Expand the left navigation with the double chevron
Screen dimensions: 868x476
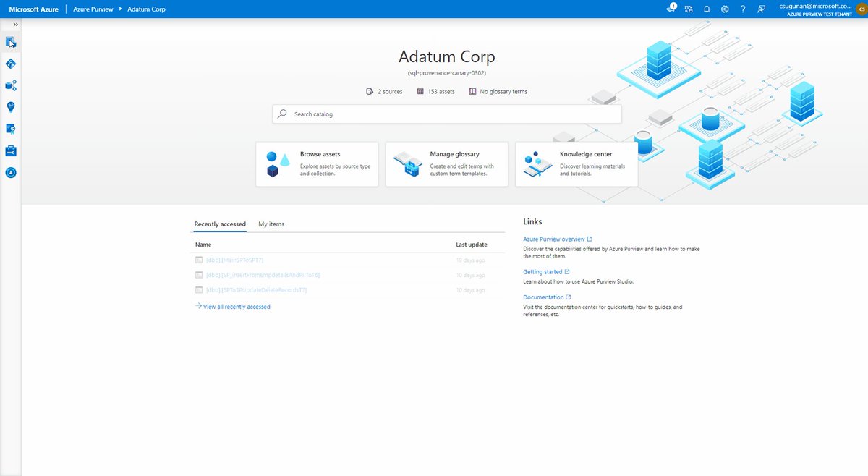pos(15,25)
